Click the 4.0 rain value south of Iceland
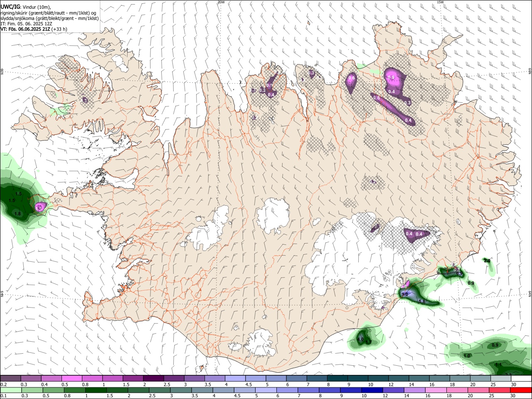Screen dimensions: 532x399 [x=360, y=340]
